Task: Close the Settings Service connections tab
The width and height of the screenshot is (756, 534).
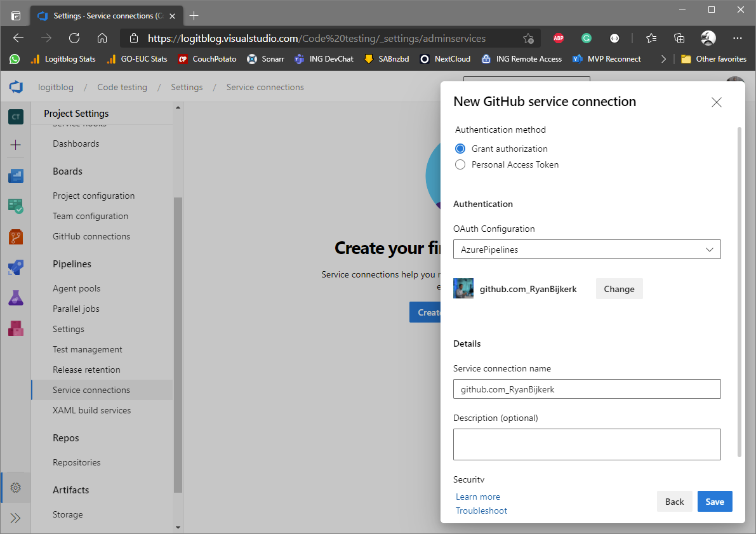Action: coord(172,16)
